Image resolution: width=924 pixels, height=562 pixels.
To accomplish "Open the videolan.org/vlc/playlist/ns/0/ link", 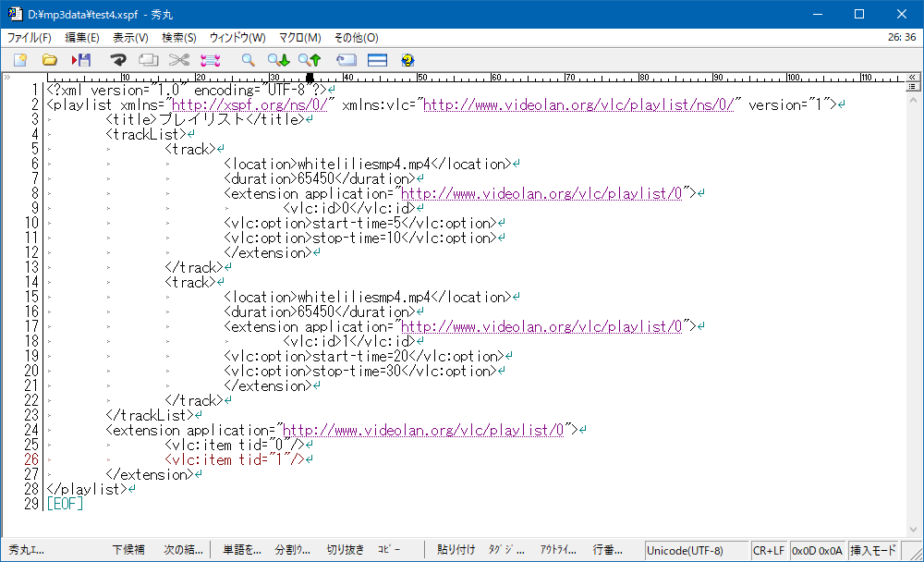I will point(578,105).
